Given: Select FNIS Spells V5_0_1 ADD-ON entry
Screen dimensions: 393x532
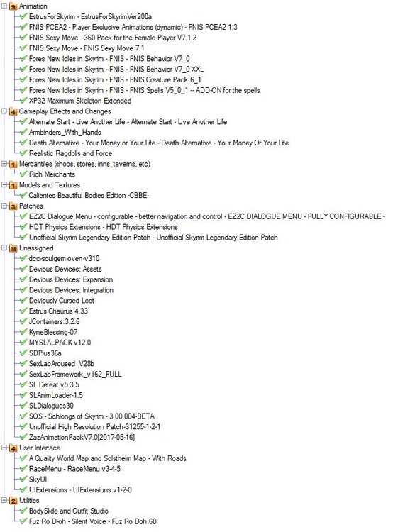Looking at the screenshot, I should click(144, 90).
